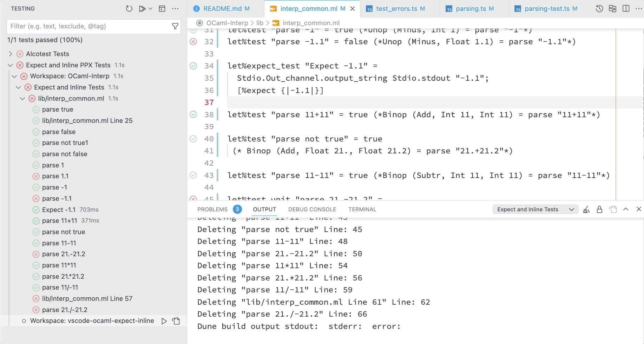Run Workspace: vscode-ocaml-expect-inline tests
The height and width of the screenshot is (344, 644).
pos(164,320)
